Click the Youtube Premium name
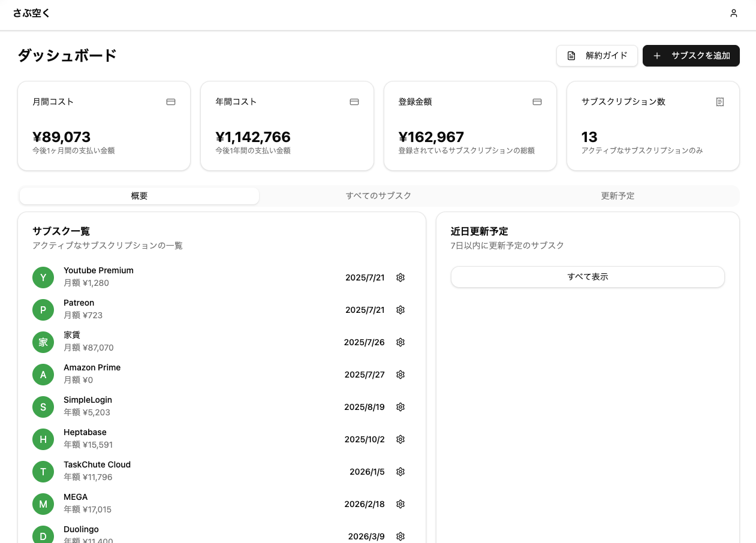The height and width of the screenshot is (543, 756). point(98,270)
